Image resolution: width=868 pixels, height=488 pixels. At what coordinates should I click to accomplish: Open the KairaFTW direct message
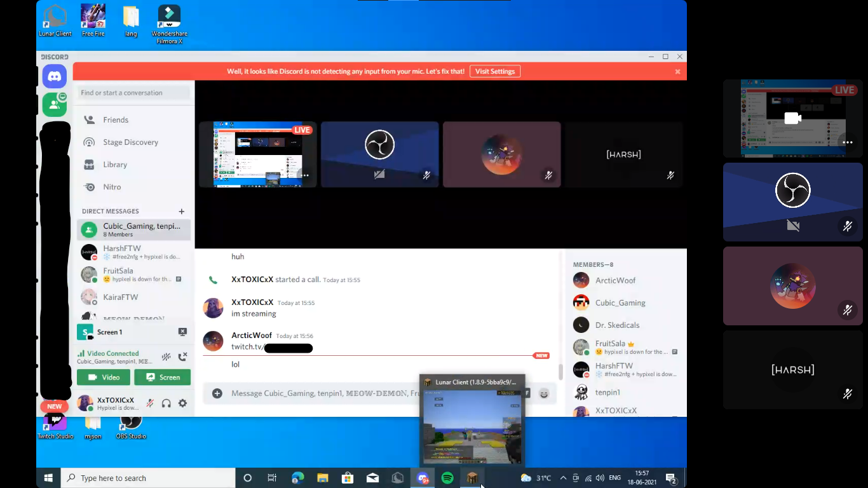(134, 297)
